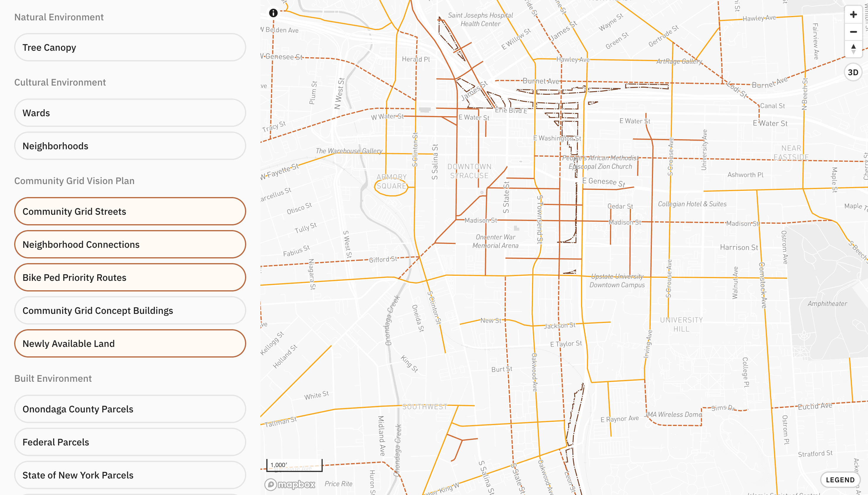The image size is (868, 495).
Task: Click the 'Euclid Ave' street label
Action: pyautogui.click(x=815, y=406)
